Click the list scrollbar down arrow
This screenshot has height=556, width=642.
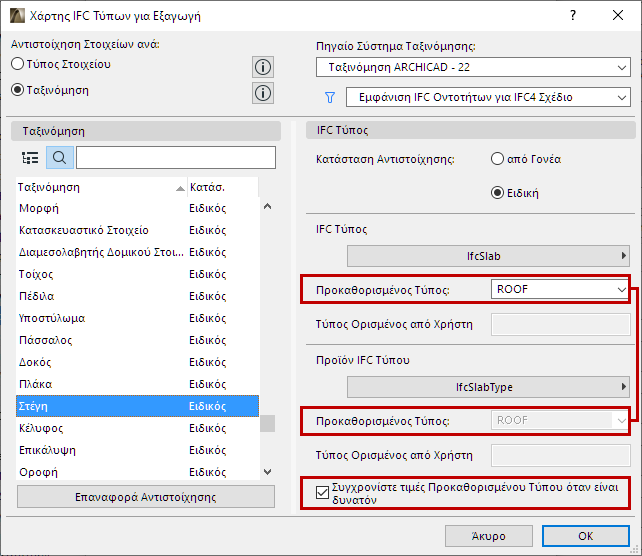(267, 472)
